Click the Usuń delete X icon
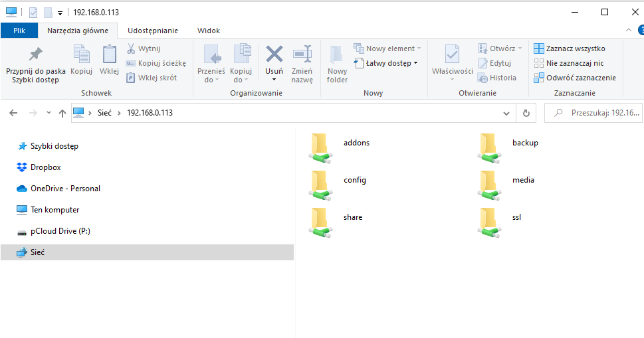Image resolution: width=644 pixels, height=338 pixels. (x=274, y=54)
